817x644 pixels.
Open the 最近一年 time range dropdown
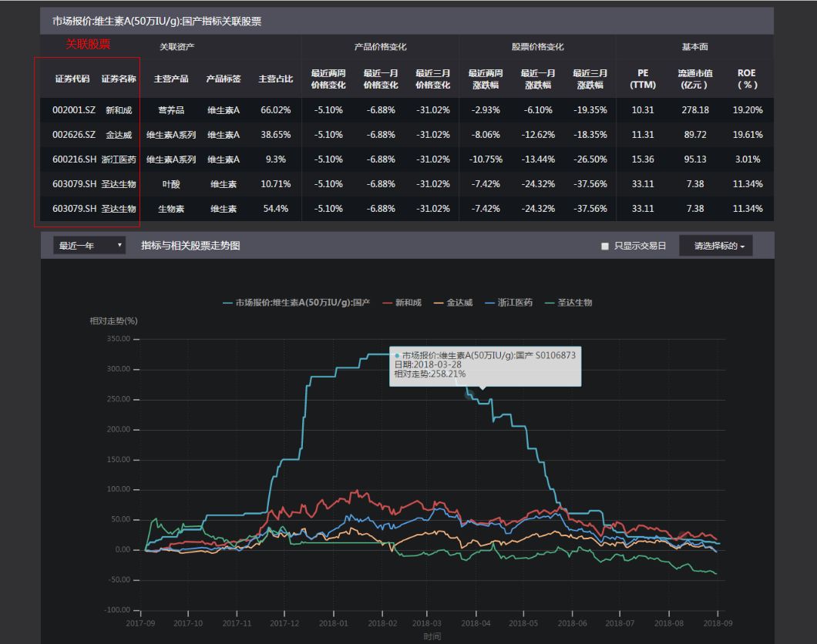pyautogui.click(x=89, y=246)
